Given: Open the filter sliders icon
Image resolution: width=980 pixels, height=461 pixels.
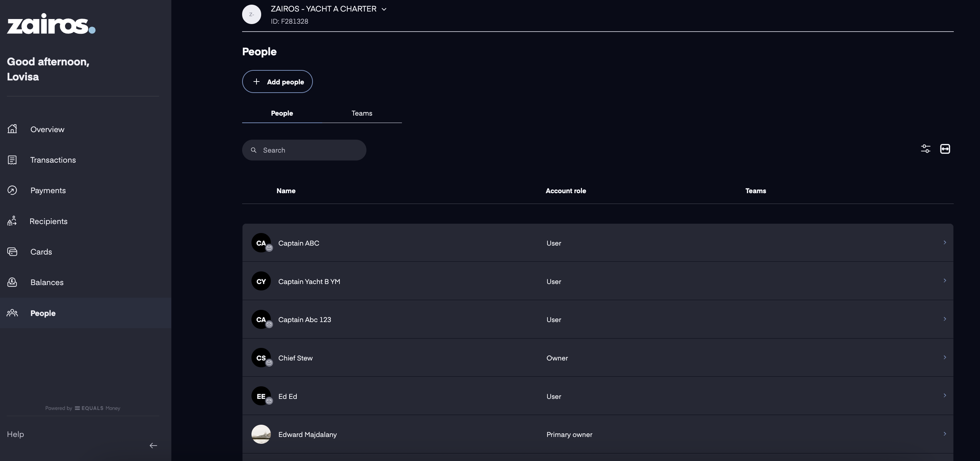Looking at the screenshot, I should pos(926,149).
